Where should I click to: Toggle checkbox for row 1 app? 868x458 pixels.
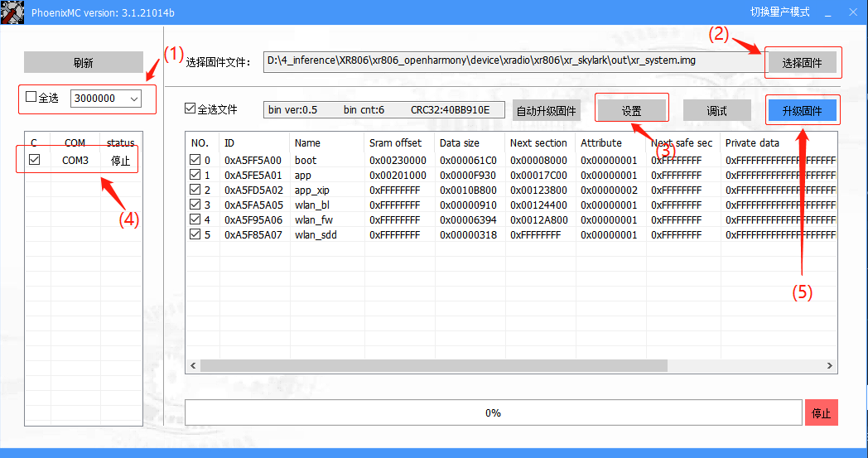coord(195,175)
